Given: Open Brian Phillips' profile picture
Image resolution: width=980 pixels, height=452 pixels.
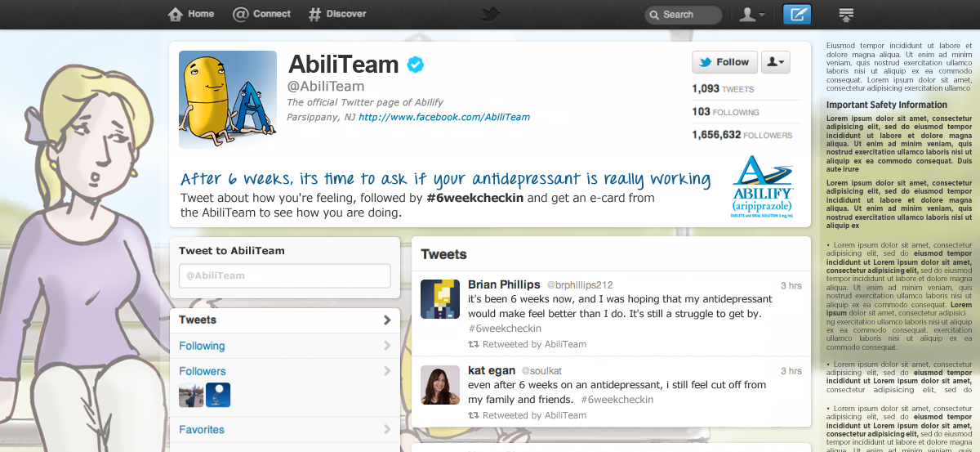Looking at the screenshot, I should tap(440, 298).
